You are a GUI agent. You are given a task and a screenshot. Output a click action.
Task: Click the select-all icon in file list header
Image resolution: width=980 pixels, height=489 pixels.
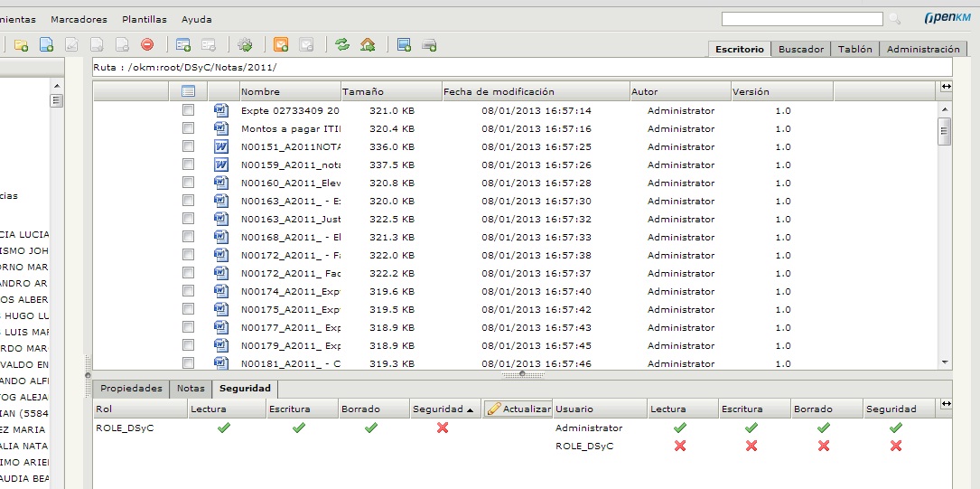(x=189, y=91)
